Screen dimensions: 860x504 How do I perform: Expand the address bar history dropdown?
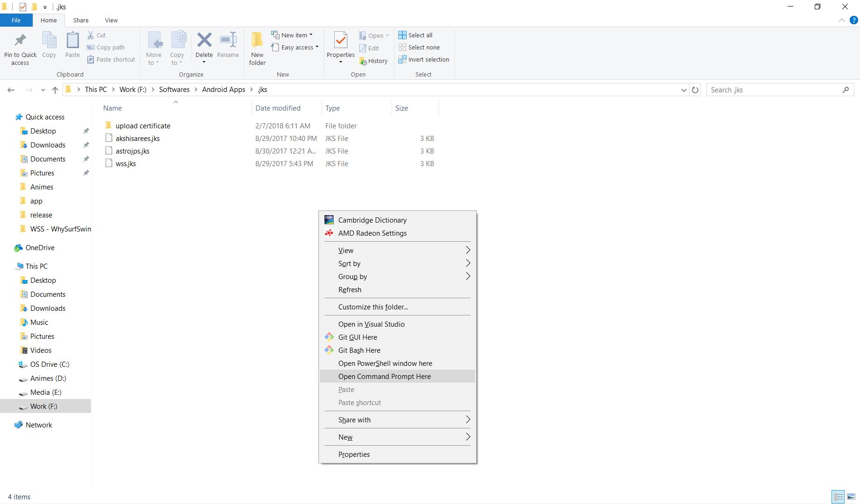click(684, 90)
